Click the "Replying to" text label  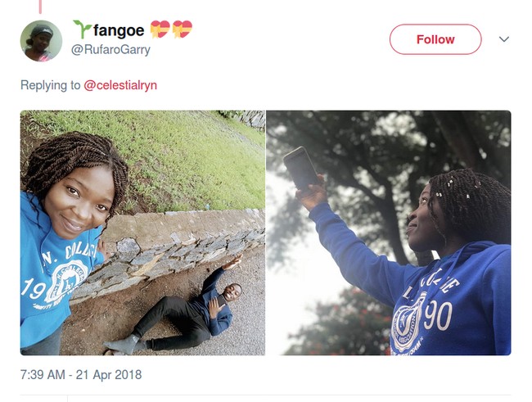(x=50, y=85)
